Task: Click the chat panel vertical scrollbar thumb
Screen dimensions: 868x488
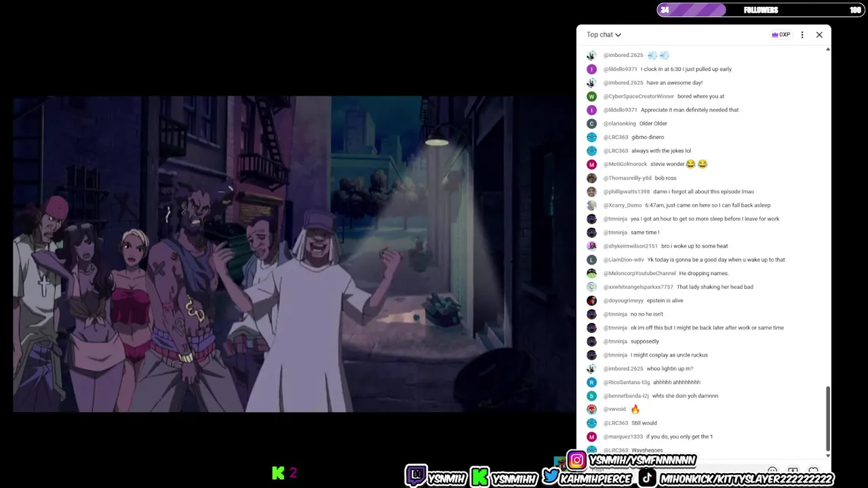Action: click(827, 418)
